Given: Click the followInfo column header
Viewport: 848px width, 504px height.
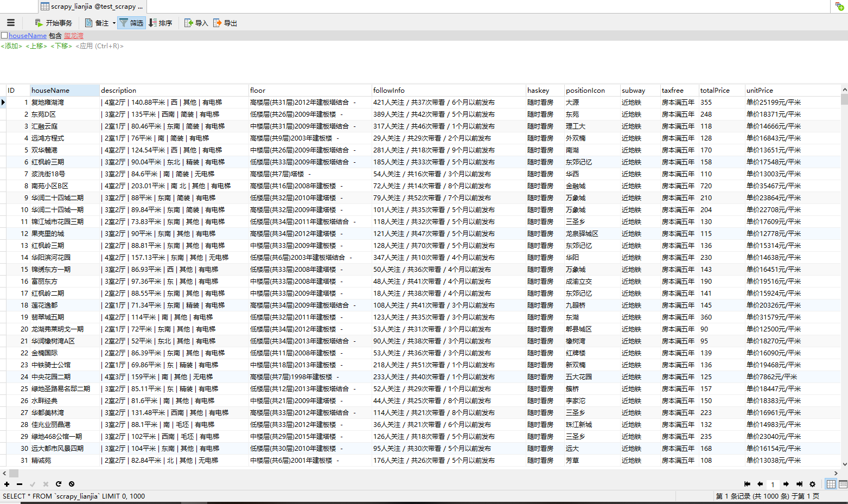Looking at the screenshot, I should [x=449, y=91].
